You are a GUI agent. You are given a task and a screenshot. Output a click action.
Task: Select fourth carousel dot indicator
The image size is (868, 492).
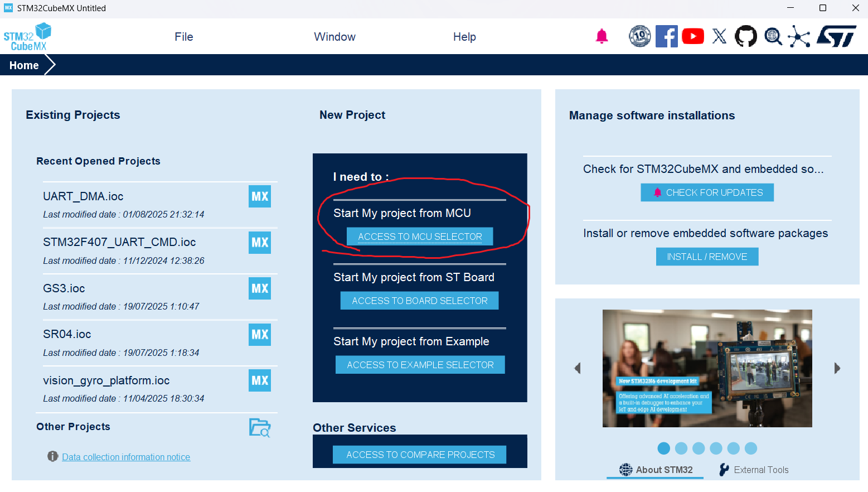point(716,448)
